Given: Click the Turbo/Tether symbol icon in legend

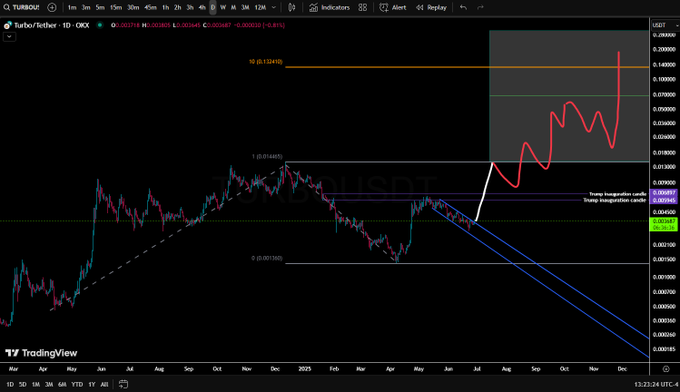Looking at the screenshot, I should 7,26.
